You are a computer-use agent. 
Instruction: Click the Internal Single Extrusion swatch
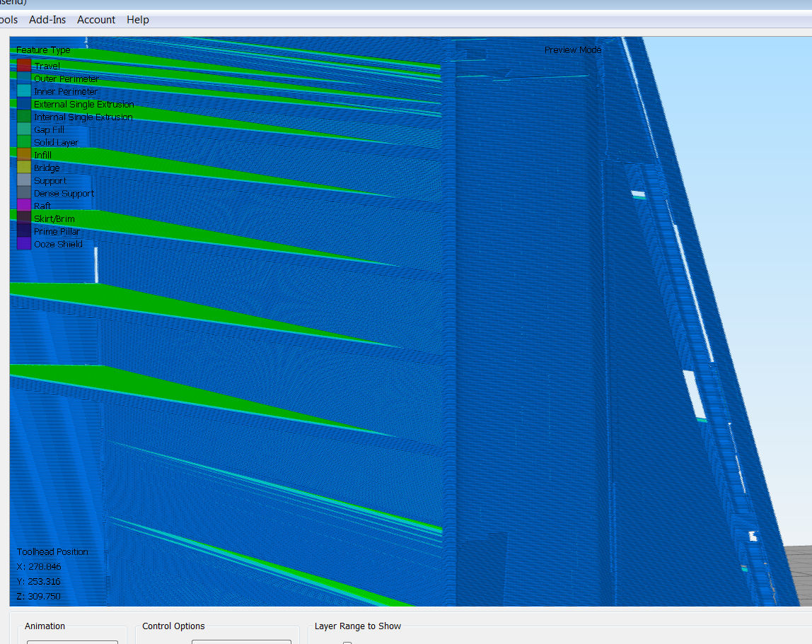coord(24,117)
